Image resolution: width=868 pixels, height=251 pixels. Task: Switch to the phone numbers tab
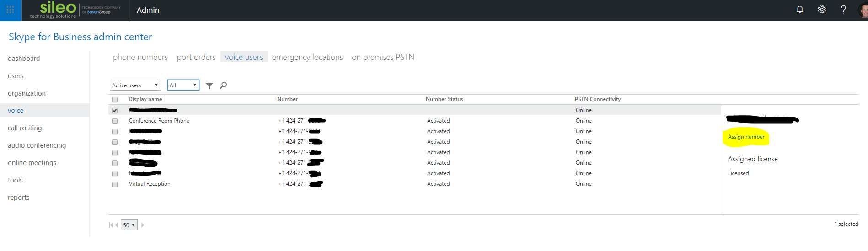[x=140, y=57]
